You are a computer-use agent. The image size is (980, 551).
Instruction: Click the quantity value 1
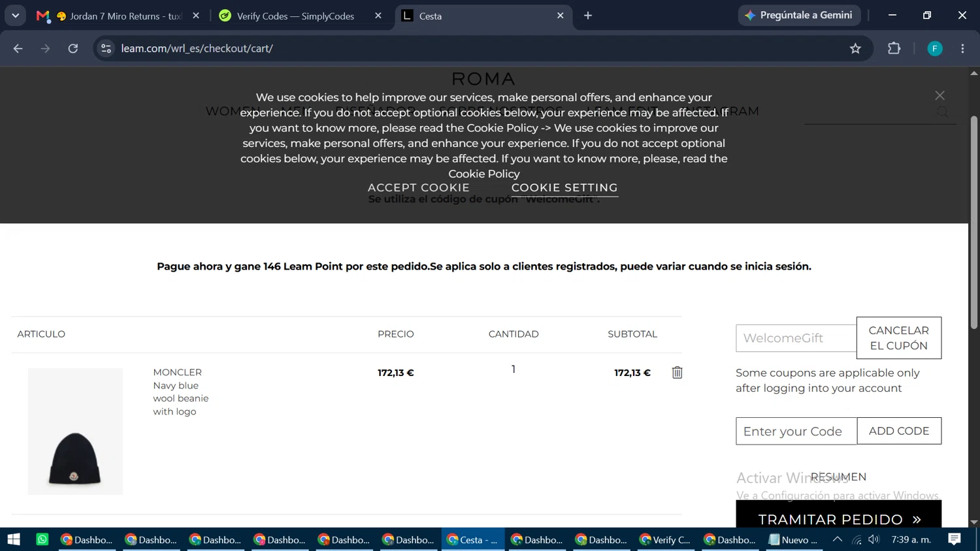(x=514, y=370)
